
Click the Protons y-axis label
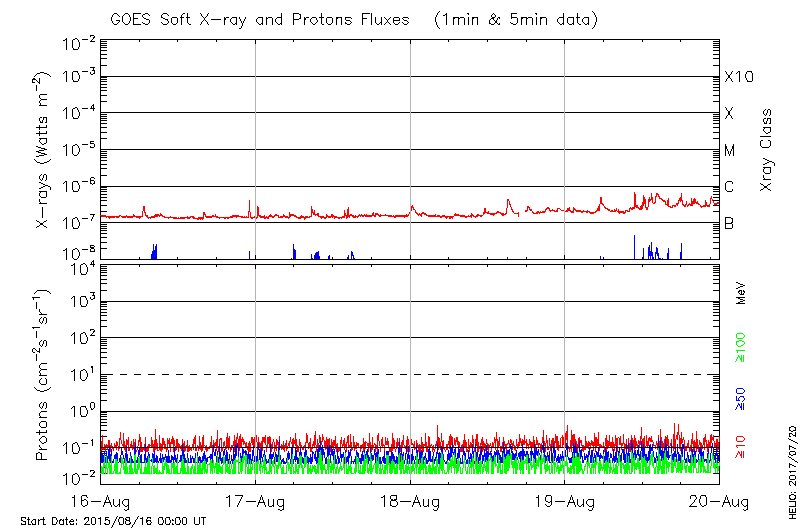click(x=43, y=375)
